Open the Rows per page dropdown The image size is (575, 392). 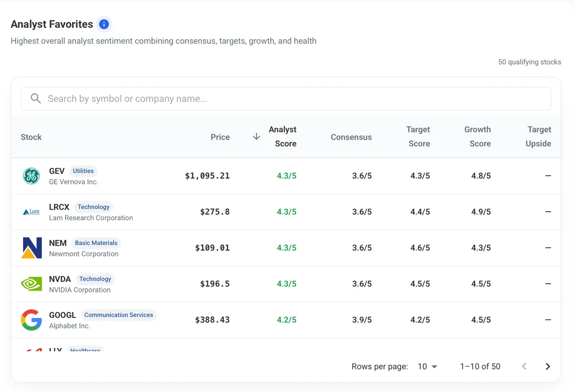pos(427,367)
